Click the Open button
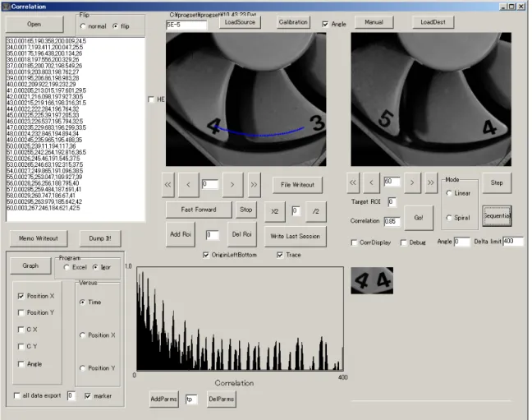Viewport: 532px width, 420px height. pyautogui.click(x=34, y=24)
